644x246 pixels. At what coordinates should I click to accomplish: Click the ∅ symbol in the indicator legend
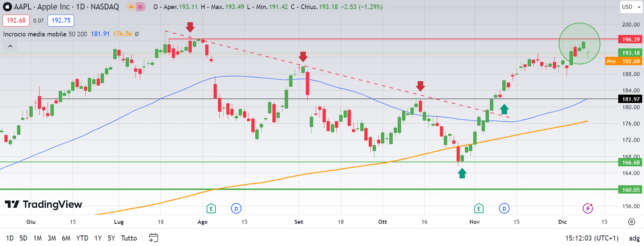[137, 34]
